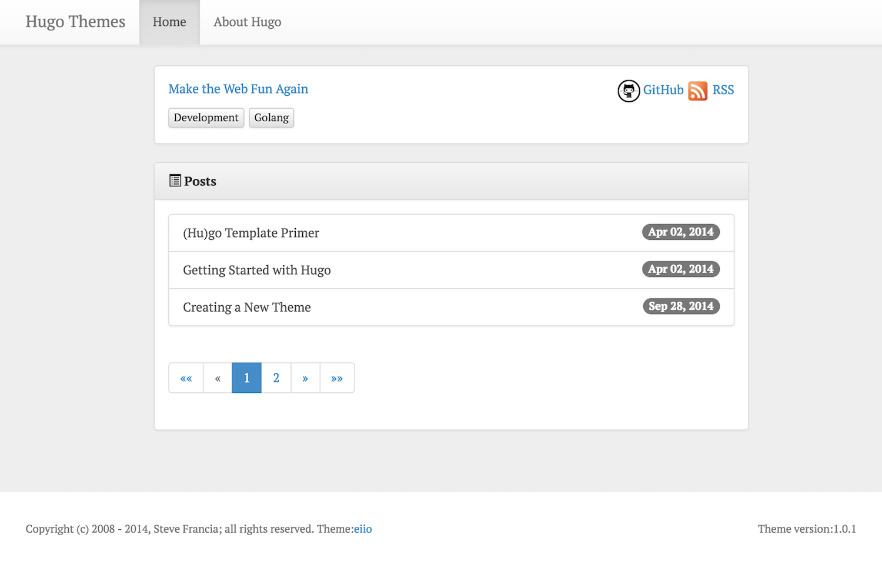Open the RSS text link
882x588 pixels.
click(723, 90)
